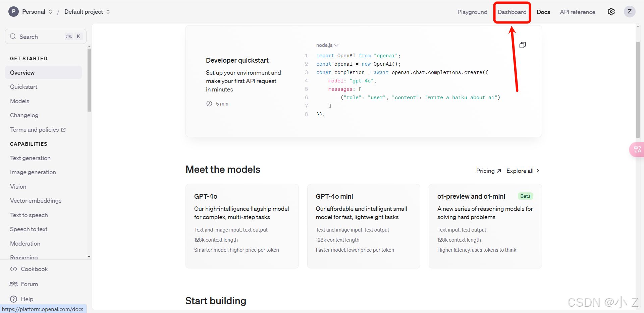Click the 'Meet the models' heading
Viewport: 644px width, 313px height.
tap(223, 170)
